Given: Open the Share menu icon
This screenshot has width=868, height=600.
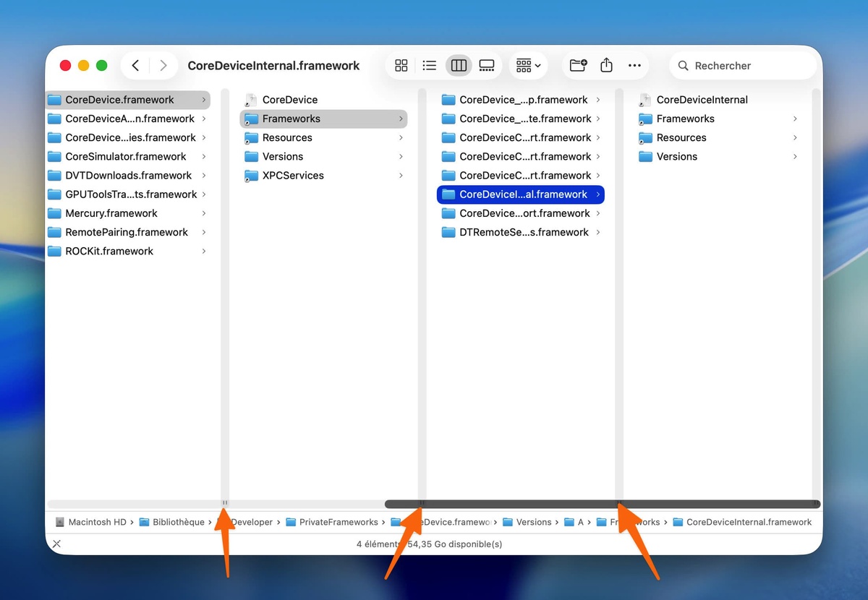Looking at the screenshot, I should point(606,66).
